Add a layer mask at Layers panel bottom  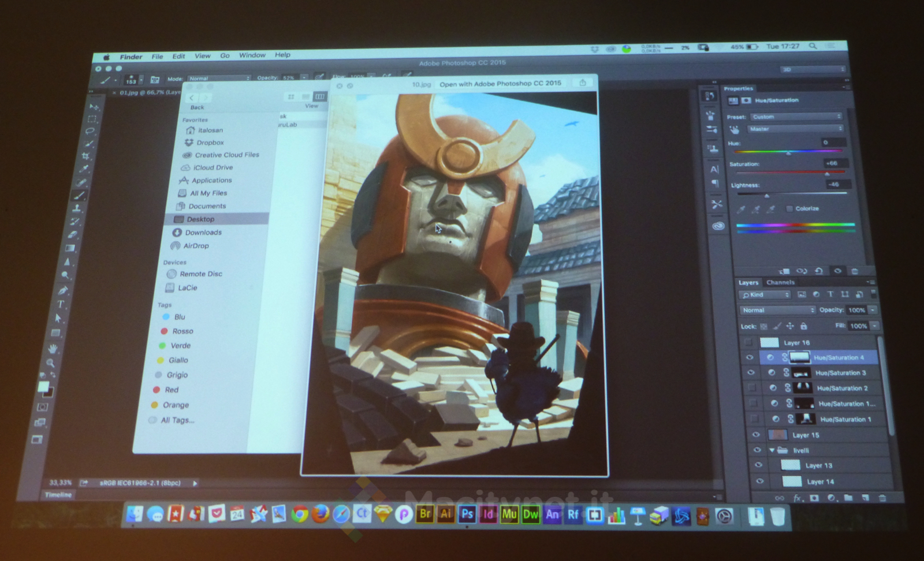tap(814, 498)
